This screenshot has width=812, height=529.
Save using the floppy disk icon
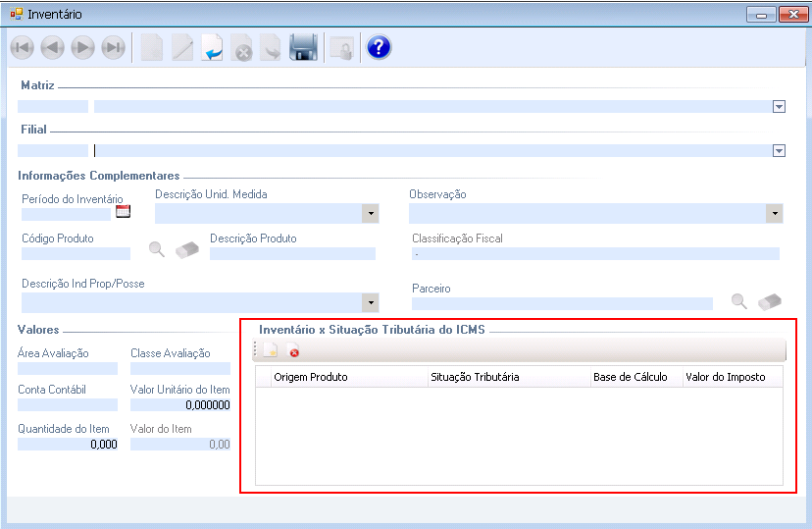pyautogui.click(x=303, y=48)
